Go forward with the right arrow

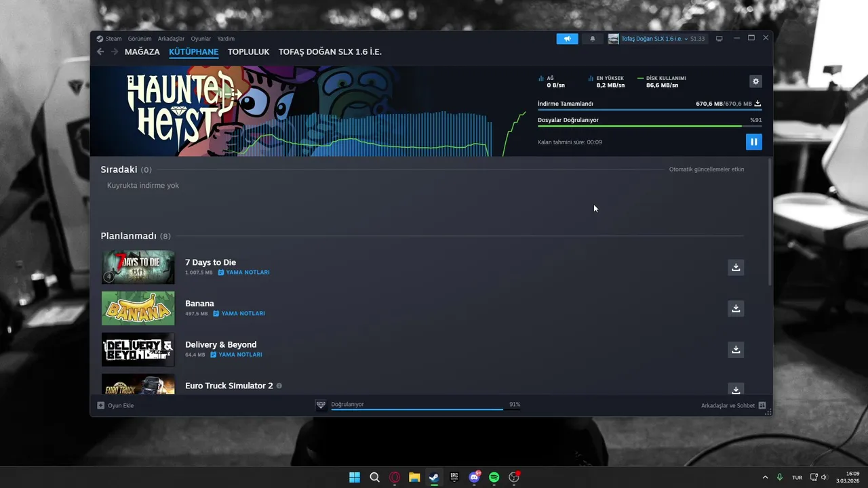coord(115,52)
